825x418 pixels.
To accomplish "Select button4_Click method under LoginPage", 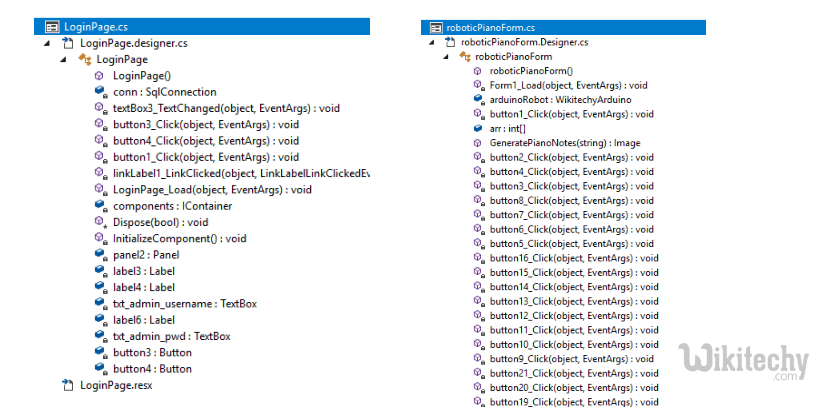I will [x=206, y=141].
